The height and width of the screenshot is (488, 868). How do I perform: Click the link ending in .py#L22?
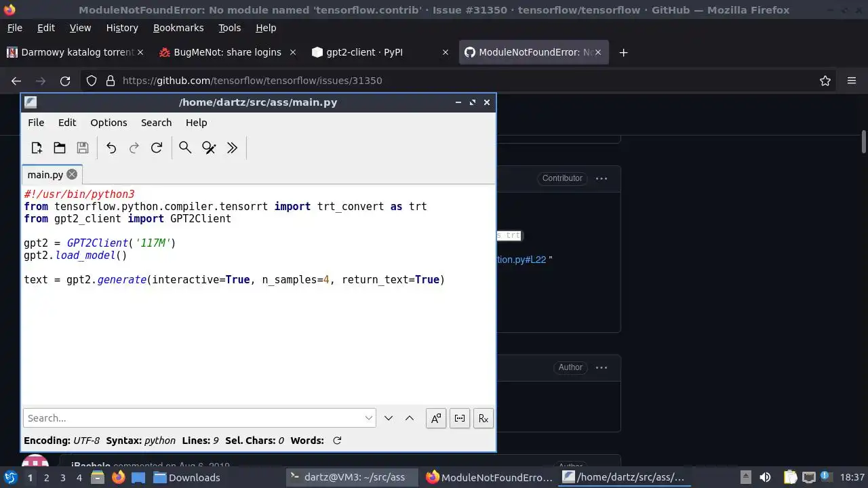(521, 260)
